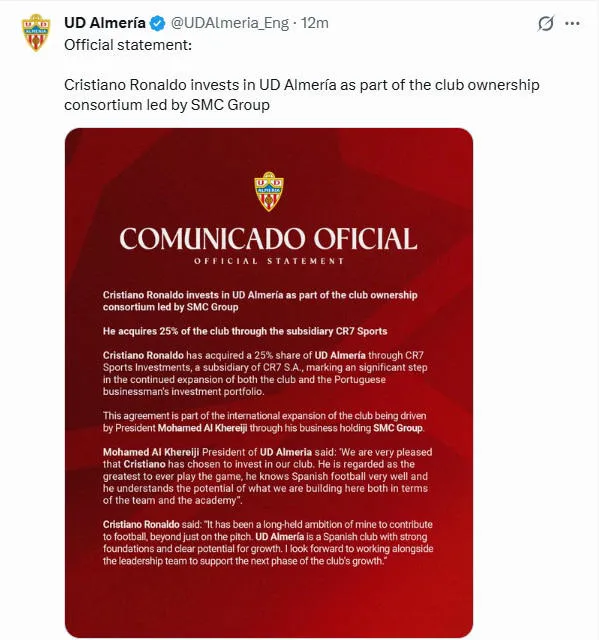Click the 12m post timestamp
This screenshot has height=640, width=599.
pyautogui.click(x=314, y=23)
